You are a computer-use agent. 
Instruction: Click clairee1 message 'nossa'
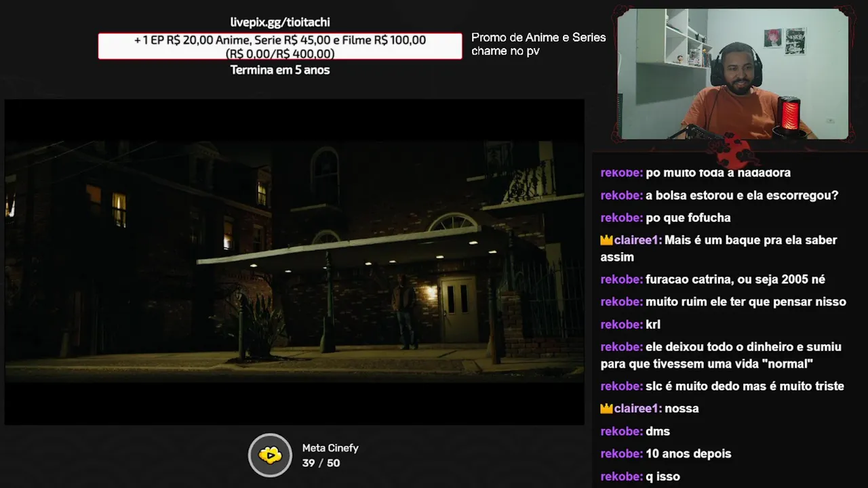pos(682,408)
